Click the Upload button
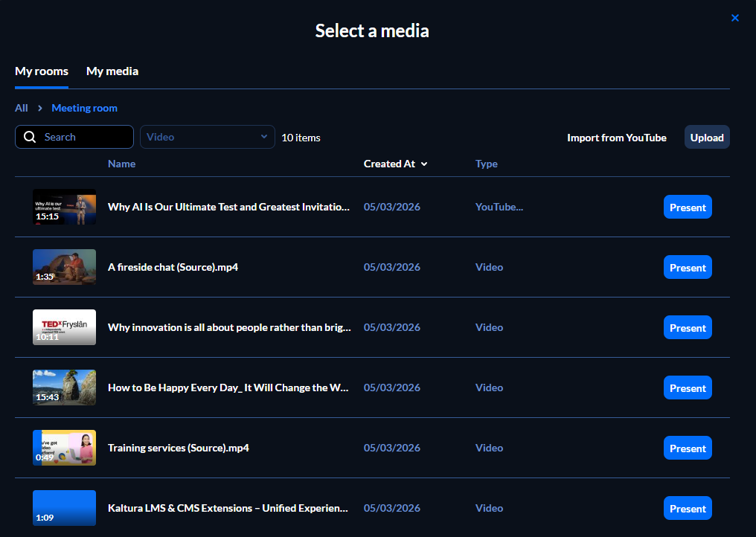756x537 pixels. [x=707, y=138]
